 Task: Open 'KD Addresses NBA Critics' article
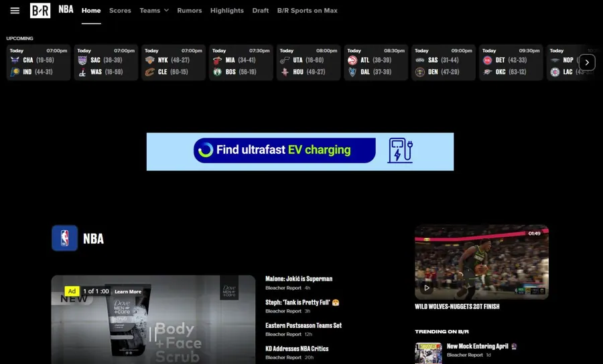tap(297, 349)
